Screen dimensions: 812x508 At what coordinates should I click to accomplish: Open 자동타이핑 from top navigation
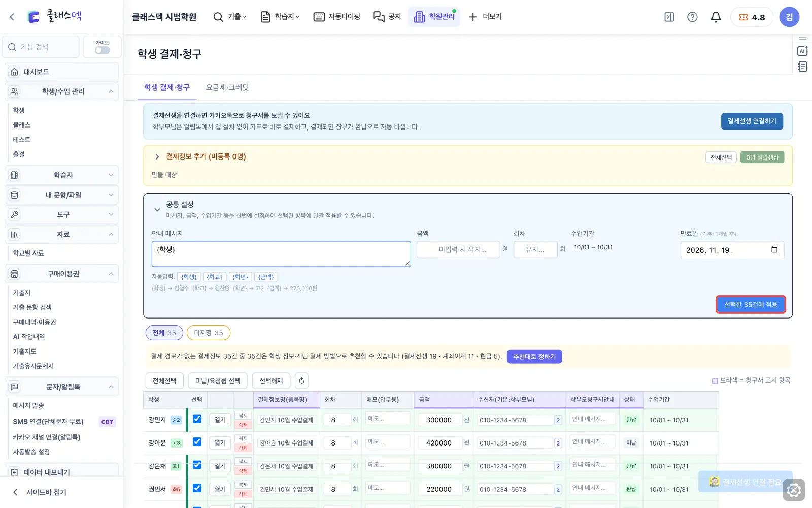pyautogui.click(x=337, y=17)
